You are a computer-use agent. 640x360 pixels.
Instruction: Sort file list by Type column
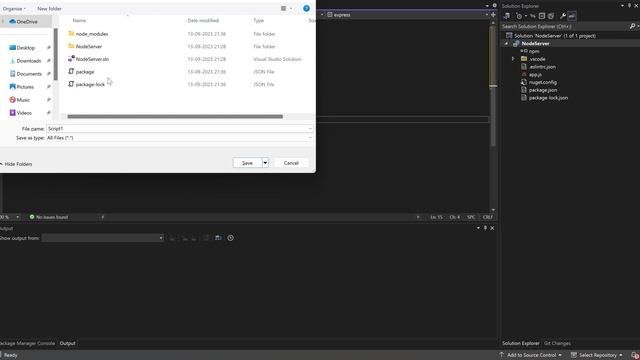pyautogui.click(x=258, y=20)
